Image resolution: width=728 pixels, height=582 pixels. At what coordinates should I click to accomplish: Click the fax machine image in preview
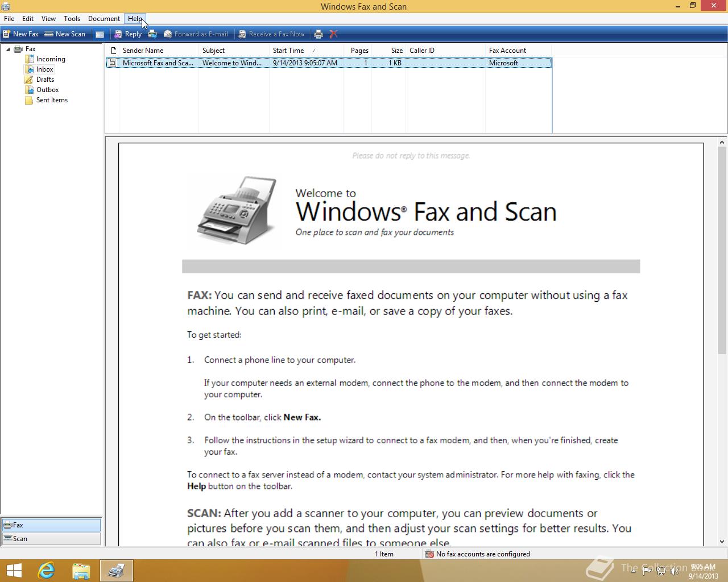pos(238,210)
